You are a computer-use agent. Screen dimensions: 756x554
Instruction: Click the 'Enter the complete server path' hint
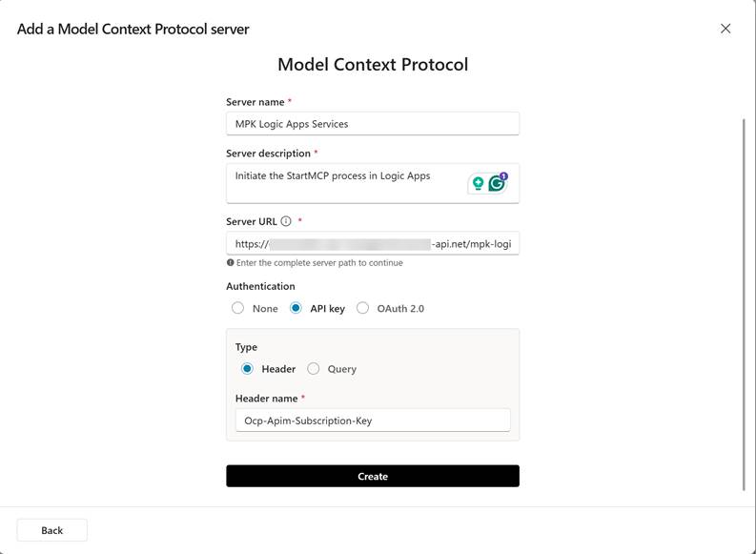click(x=319, y=263)
